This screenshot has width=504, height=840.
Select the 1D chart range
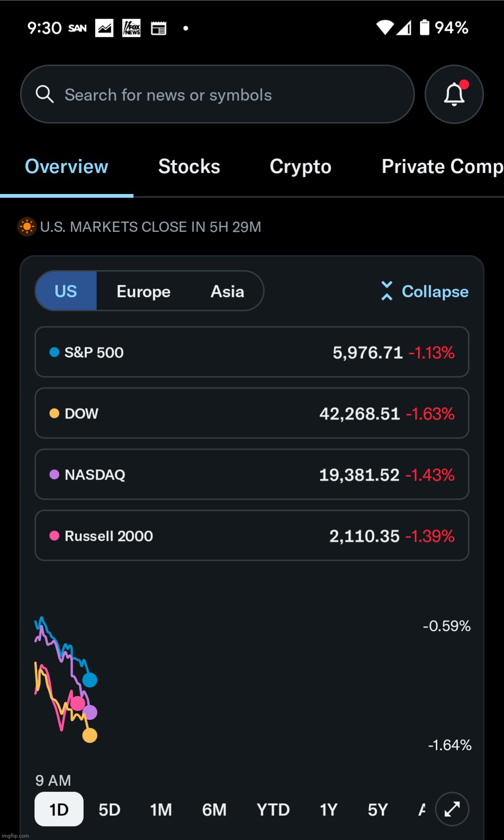pyautogui.click(x=59, y=809)
